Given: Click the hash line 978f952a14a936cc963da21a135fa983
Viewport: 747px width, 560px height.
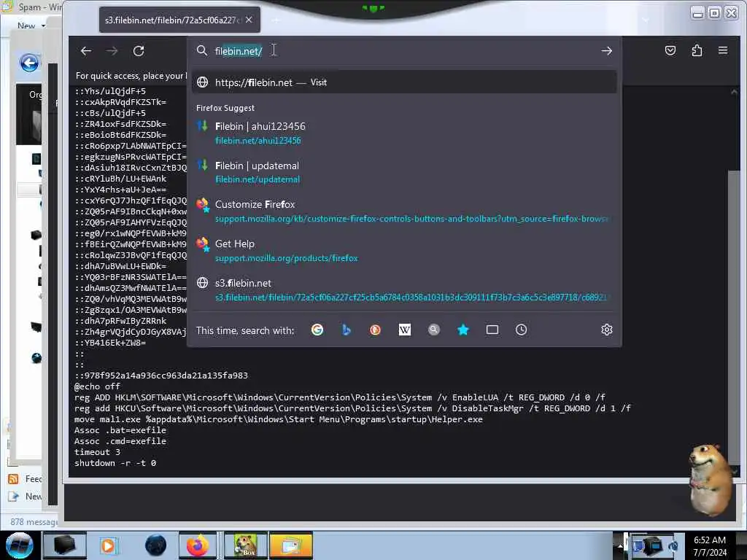Looking at the screenshot, I should point(161,376).
